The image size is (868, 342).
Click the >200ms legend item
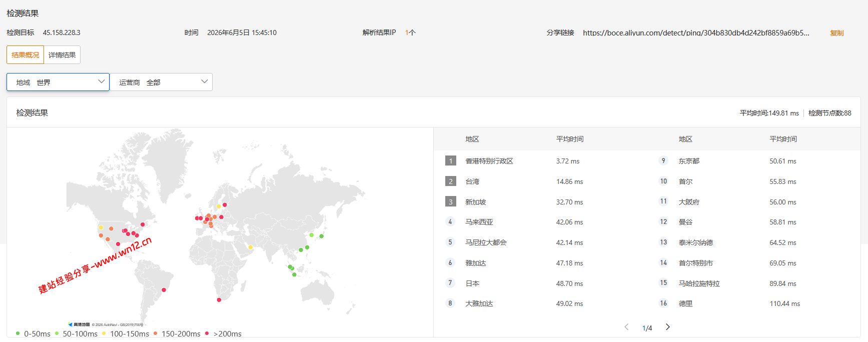coord(224,333)
